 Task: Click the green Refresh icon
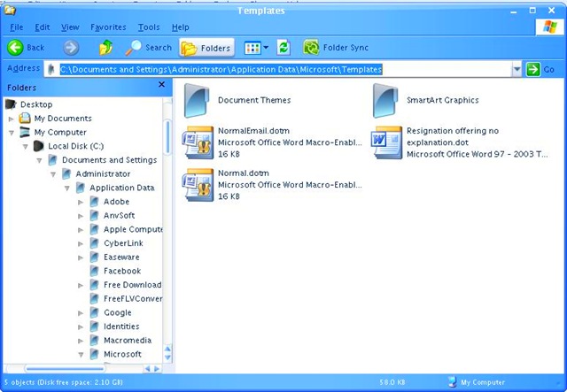(x=283, y=48)
